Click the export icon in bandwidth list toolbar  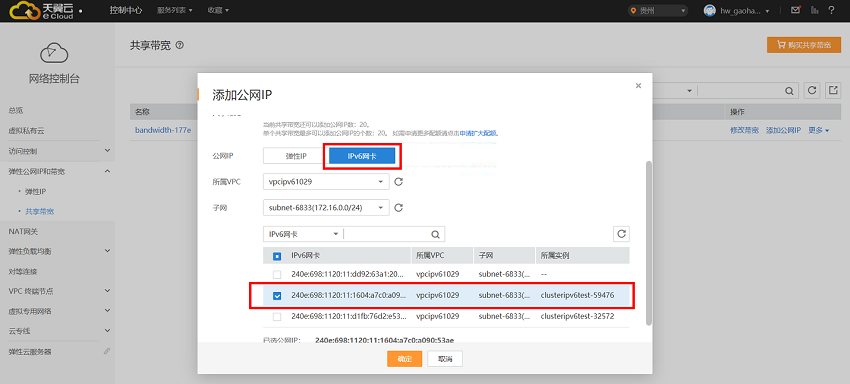(833, 91)
